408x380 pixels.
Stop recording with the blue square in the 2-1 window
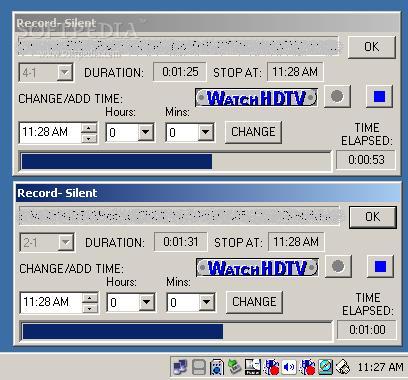pos(380,266)
